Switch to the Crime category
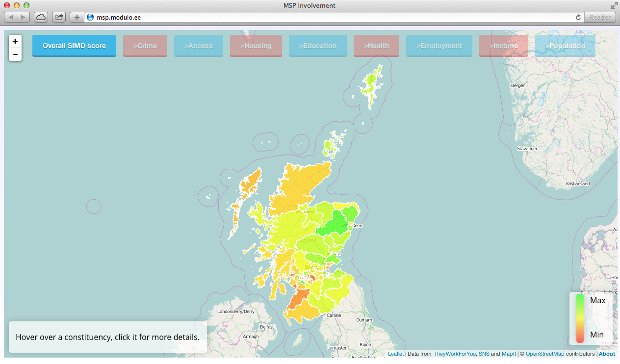 point(145,46)
